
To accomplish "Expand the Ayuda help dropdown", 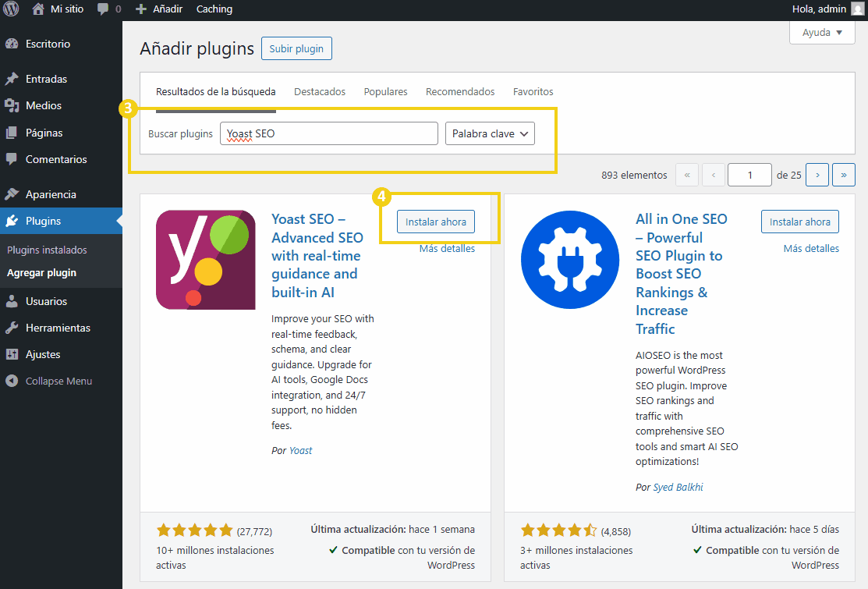I will (822, 33).
